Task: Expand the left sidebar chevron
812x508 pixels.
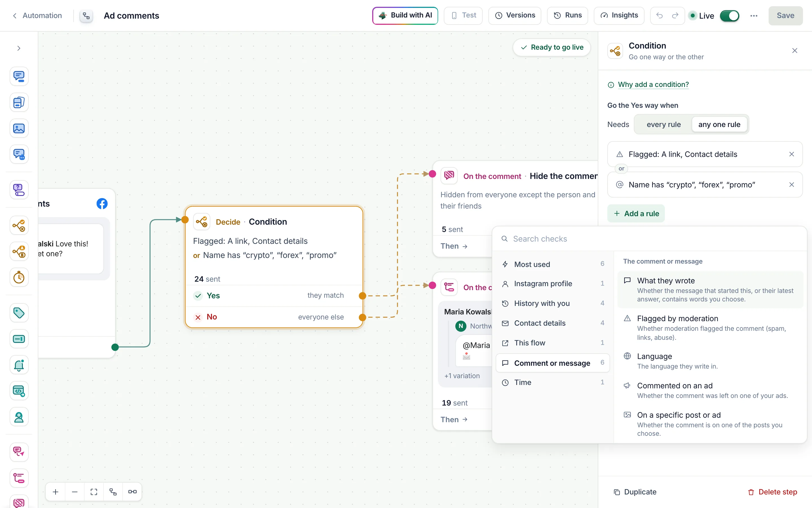Action: coord(19,48)
